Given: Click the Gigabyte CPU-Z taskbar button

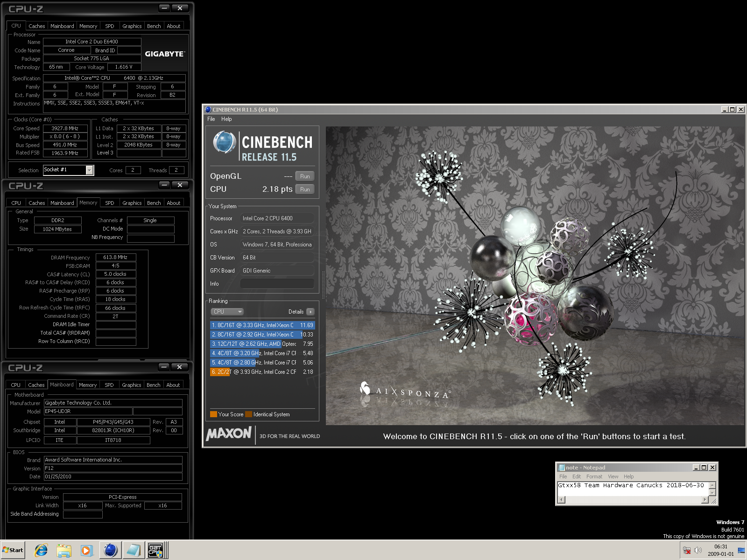Looking at the screenshot, I should coord(156,551).
